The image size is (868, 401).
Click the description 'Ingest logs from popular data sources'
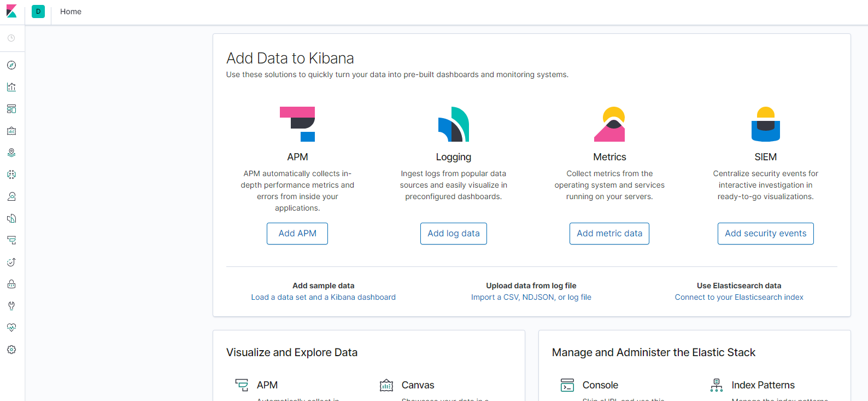tap(454, 185)
